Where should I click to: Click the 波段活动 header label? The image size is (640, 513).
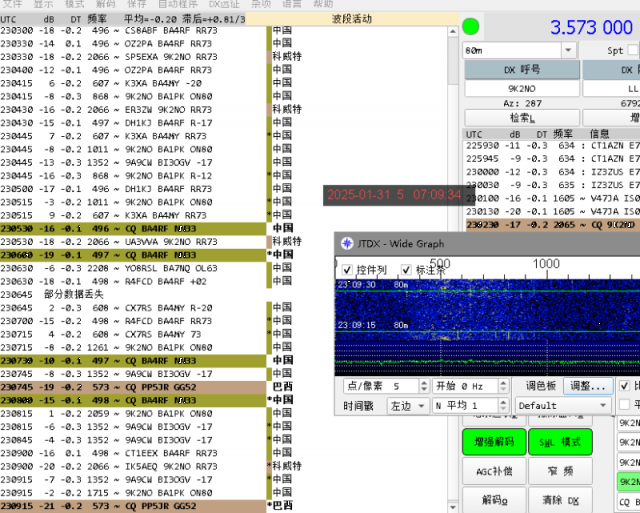tap(352, 19)
